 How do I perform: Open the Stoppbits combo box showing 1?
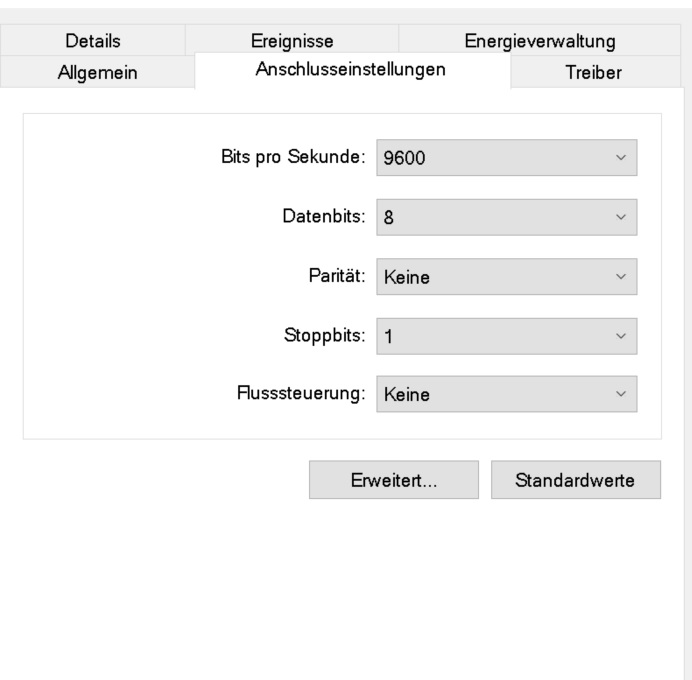[x=507, y=336]
